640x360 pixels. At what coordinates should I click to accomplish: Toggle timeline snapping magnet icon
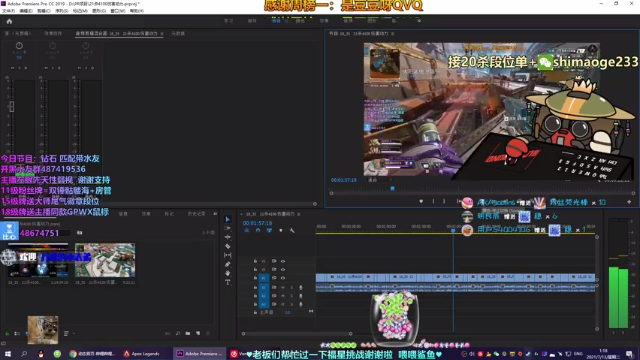[258, 231]
